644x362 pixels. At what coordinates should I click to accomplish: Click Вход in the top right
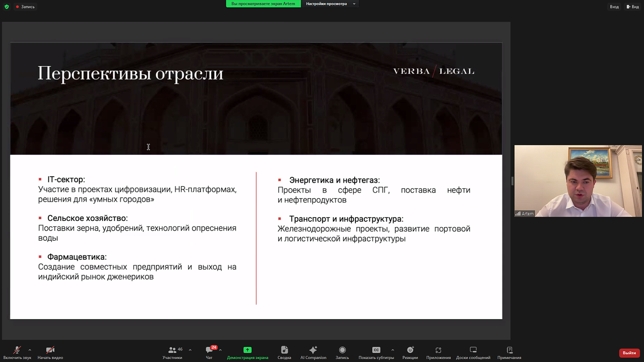tap(614, 6)
